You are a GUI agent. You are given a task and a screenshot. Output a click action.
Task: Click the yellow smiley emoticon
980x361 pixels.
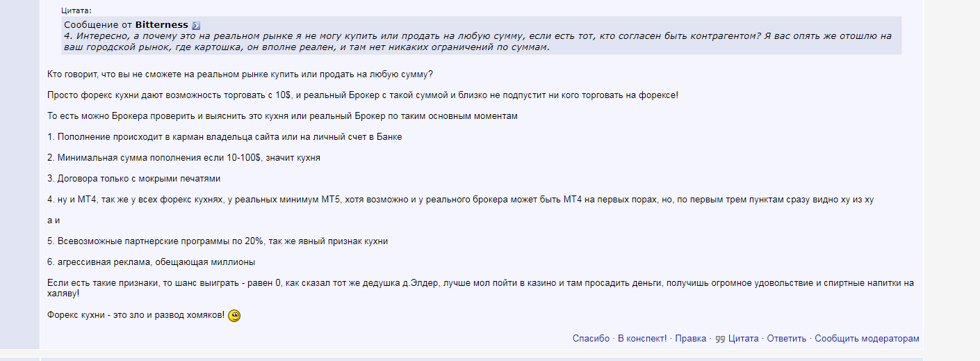click(x=234, y=316)
